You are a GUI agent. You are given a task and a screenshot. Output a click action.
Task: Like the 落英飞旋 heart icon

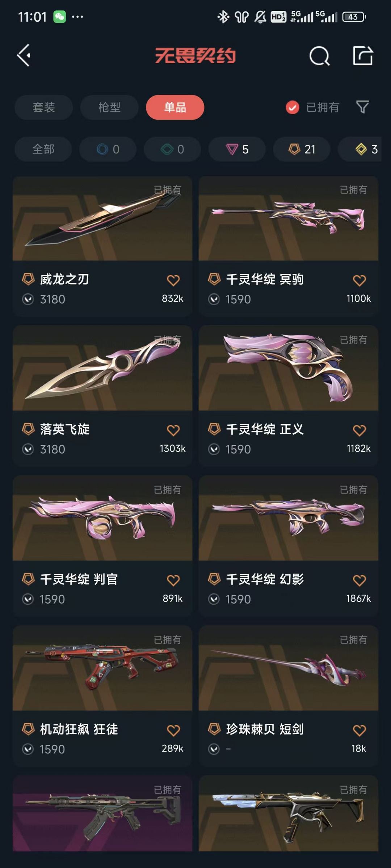(x=173, y=430)
